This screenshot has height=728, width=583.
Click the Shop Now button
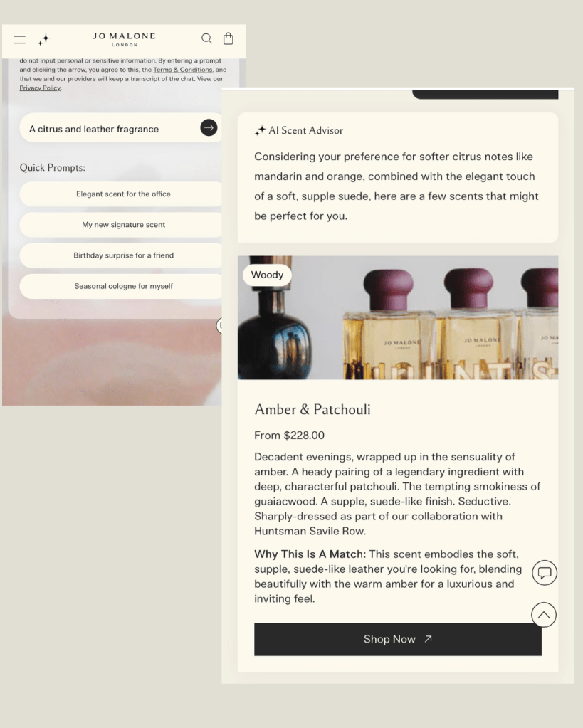coord(398,639)
